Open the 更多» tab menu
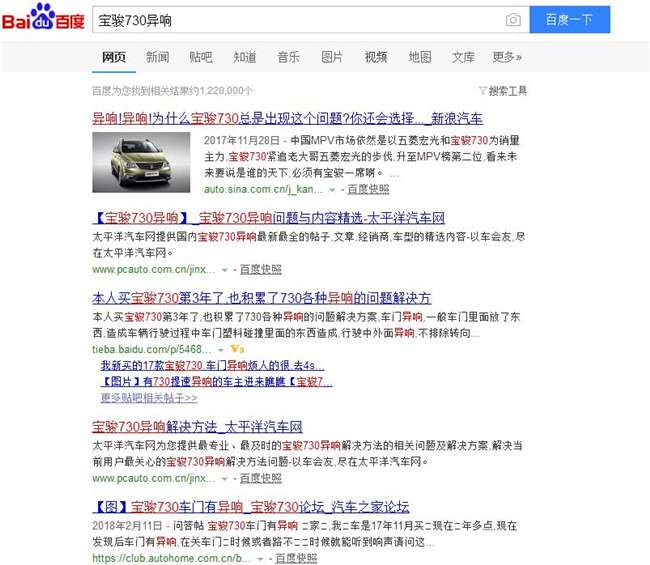Viewport: 650px width, 565px height. tap(507, 57)
